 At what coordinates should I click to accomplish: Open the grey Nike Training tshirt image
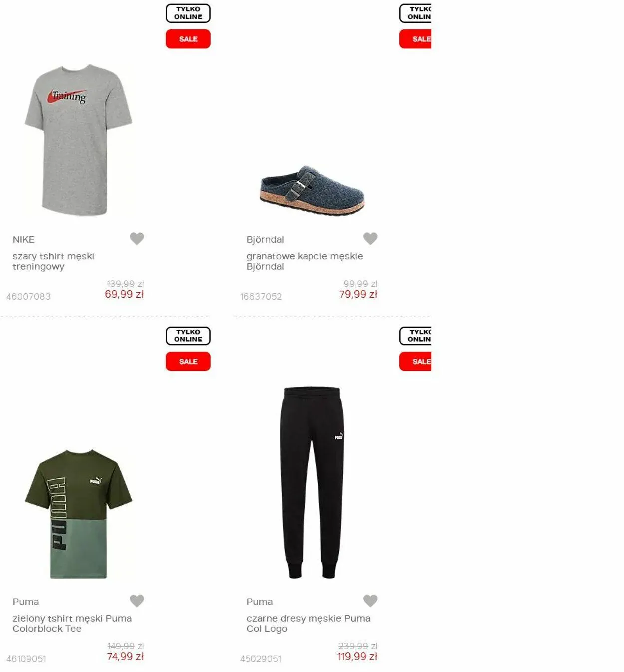pos(79,140)
